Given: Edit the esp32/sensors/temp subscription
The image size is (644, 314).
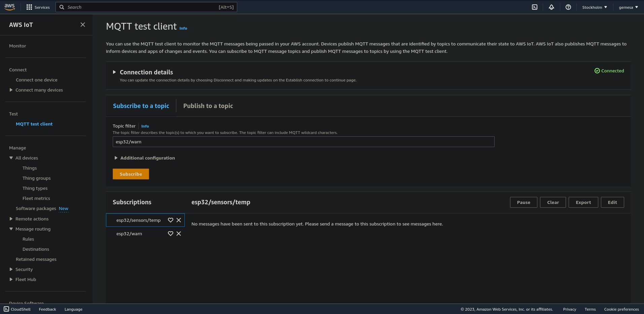Looking at the screenshot, I should coord(612,202).
